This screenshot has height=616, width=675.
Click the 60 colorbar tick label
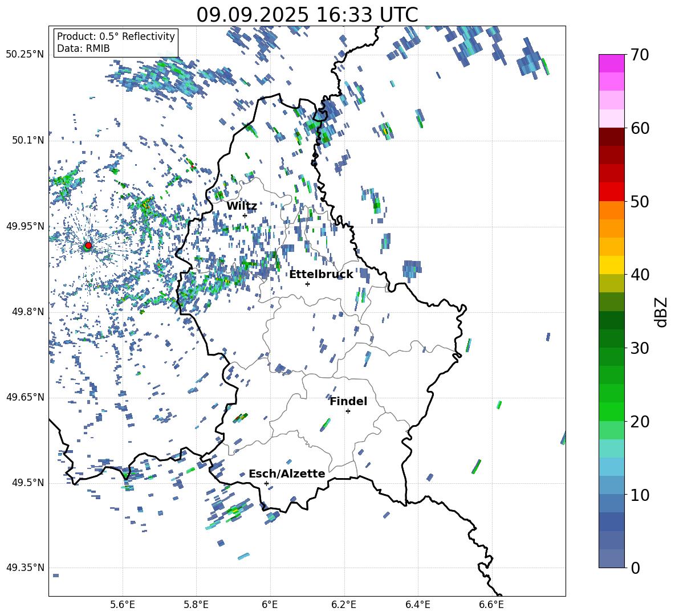tap(640, 128)
